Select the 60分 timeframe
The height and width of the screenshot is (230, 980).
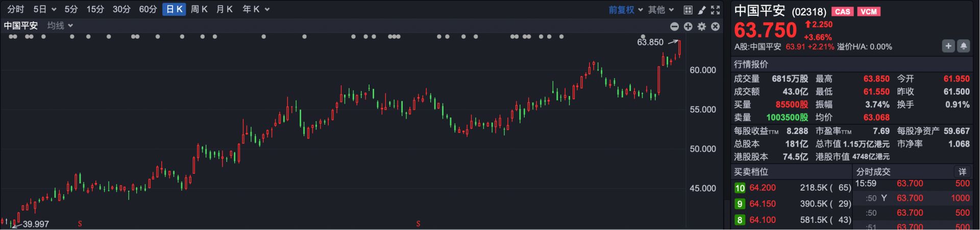tap(148, 9)
